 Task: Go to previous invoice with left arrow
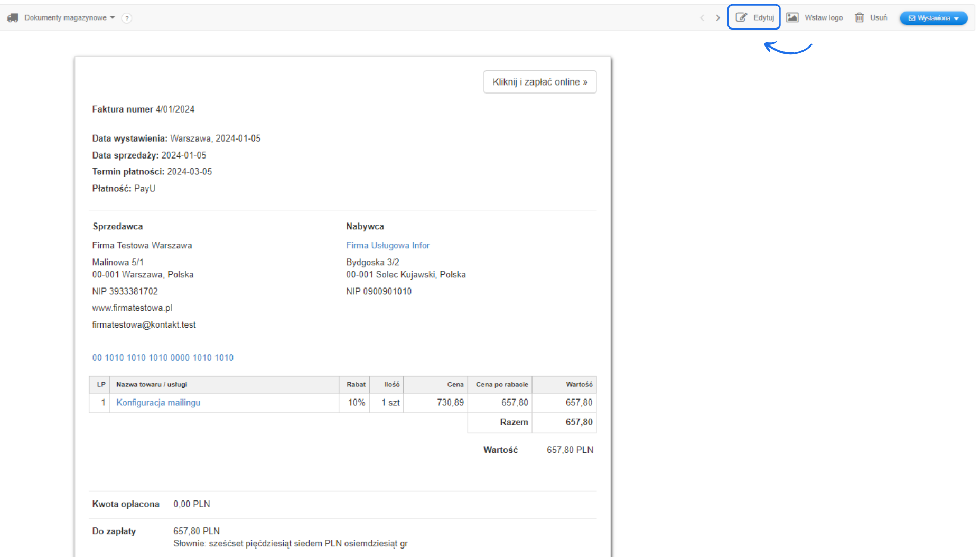[x=702, y=18]
